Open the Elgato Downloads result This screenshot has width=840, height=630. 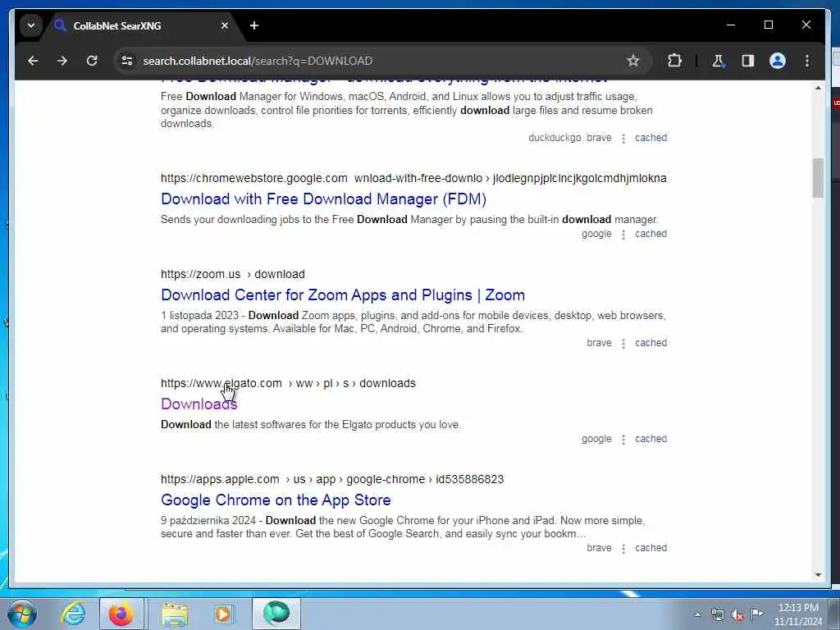[x=199, y=404]
